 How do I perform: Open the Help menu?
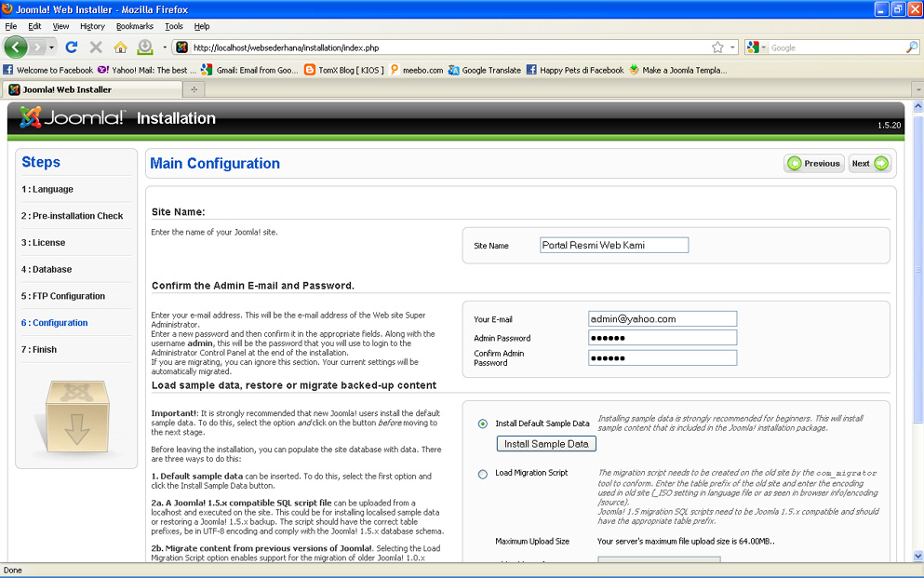click(x=202, y=26)
